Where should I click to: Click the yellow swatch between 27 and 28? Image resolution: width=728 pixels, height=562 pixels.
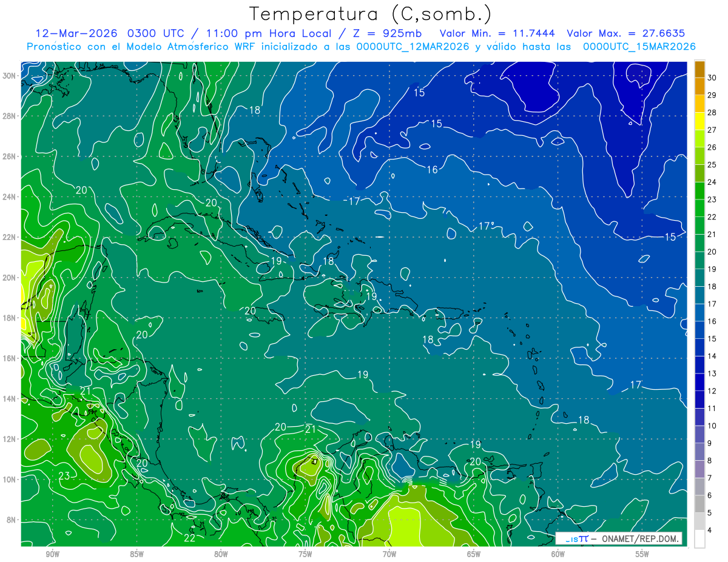tap(699, 121)
